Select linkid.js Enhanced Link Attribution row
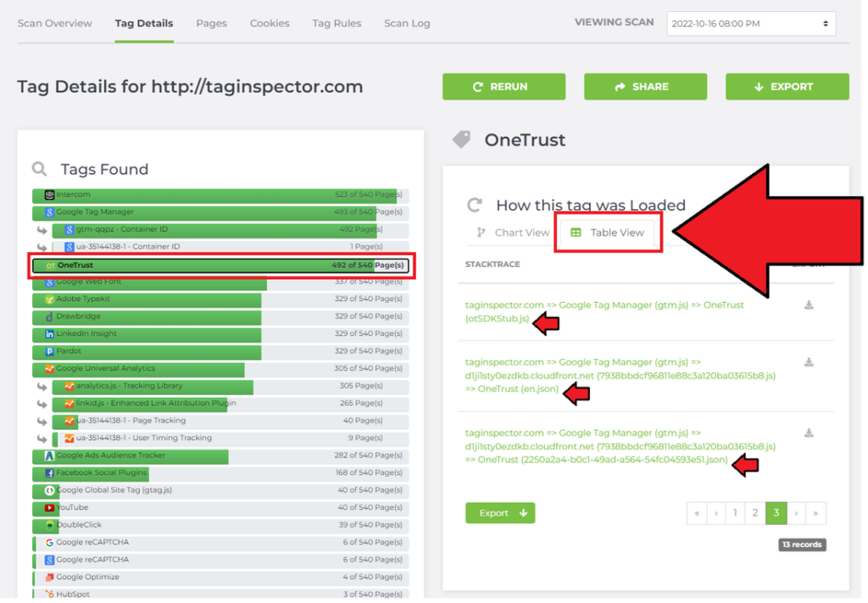Screen dimensions: 868x603 [231, 404]
